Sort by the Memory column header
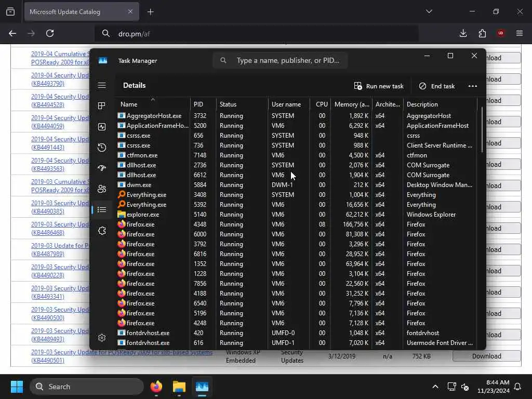 click(x=352, y=104)
